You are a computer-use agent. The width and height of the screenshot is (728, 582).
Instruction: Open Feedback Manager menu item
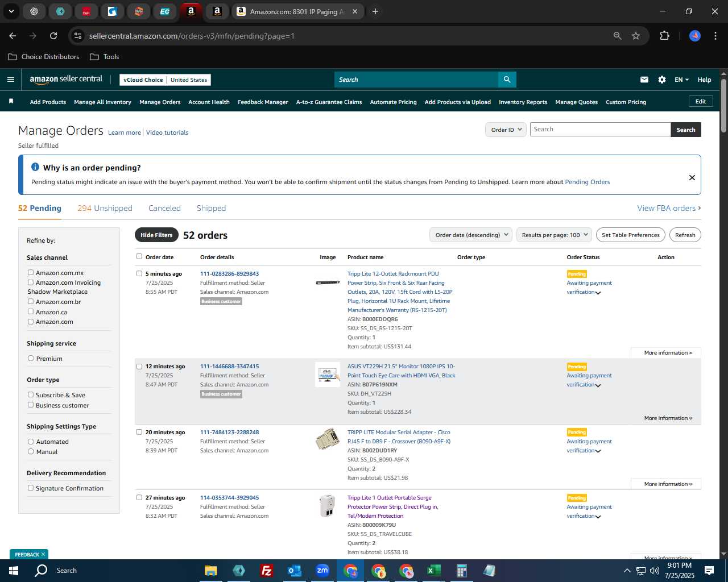tap(263, 102)
